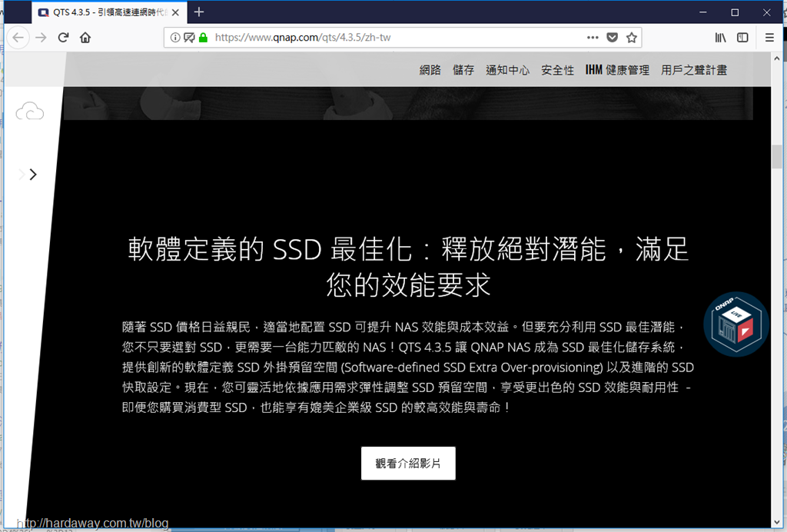Click the page vertical scrollbar thumb
The height and width of the screenshot is (532, 787).
(x=778, y=157)
